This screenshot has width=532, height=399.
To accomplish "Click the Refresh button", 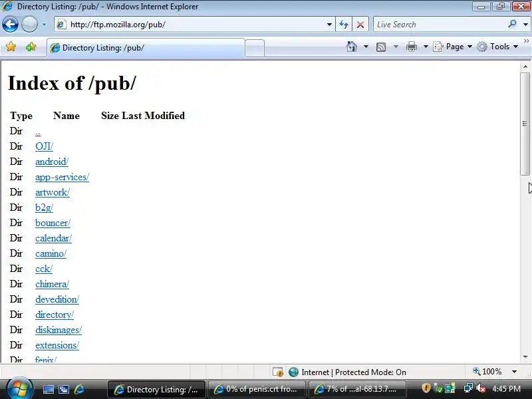I will click(x=344, y=25).
